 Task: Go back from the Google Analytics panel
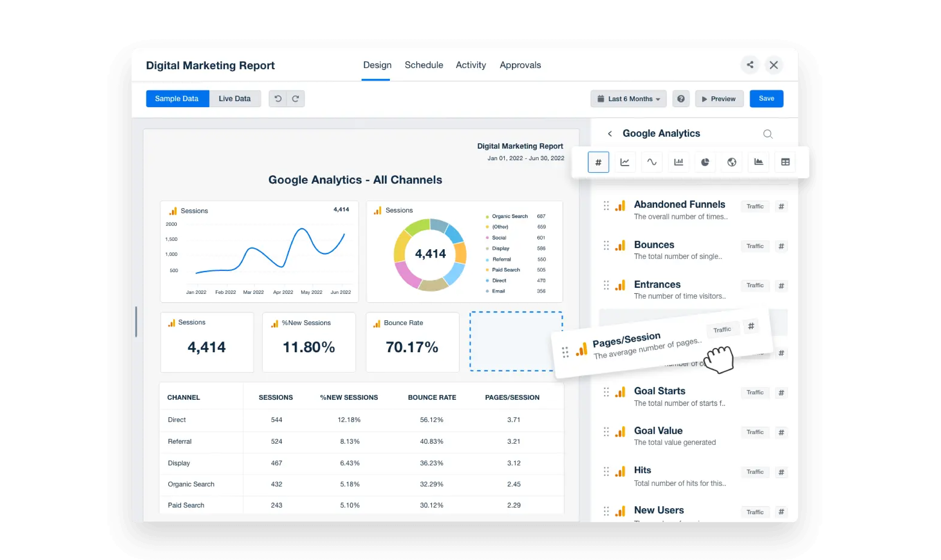(610, 134)
